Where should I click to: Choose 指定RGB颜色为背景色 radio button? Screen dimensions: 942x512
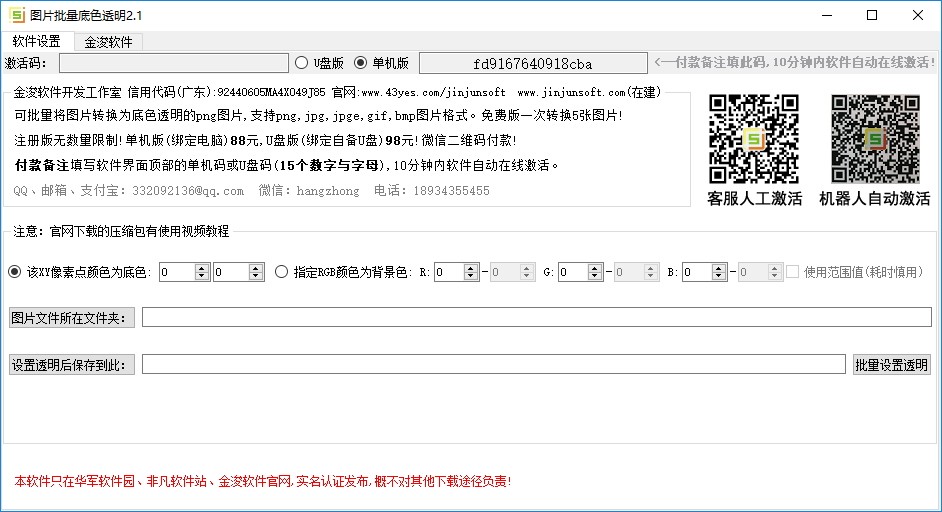click(281, 272)
